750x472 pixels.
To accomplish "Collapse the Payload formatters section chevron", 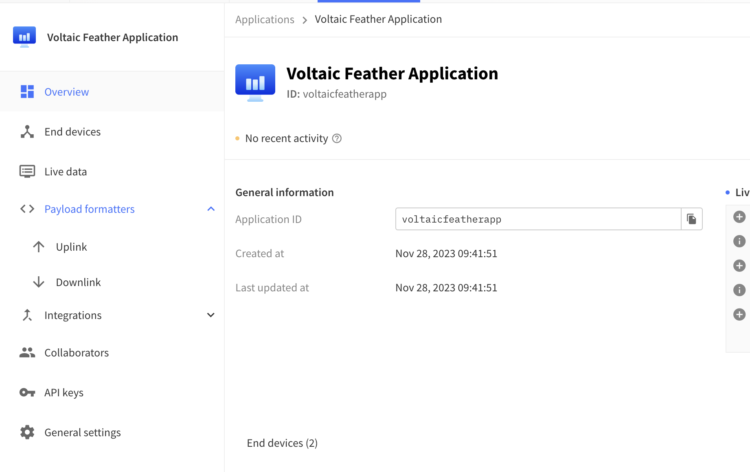I will click(211, 209).
